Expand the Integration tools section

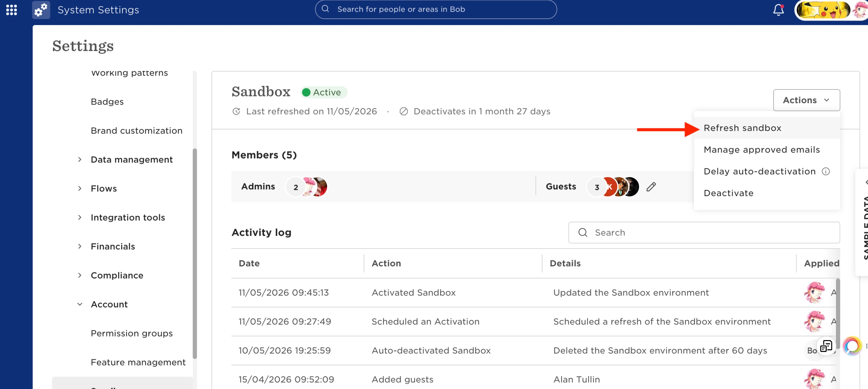click(79, 217)
